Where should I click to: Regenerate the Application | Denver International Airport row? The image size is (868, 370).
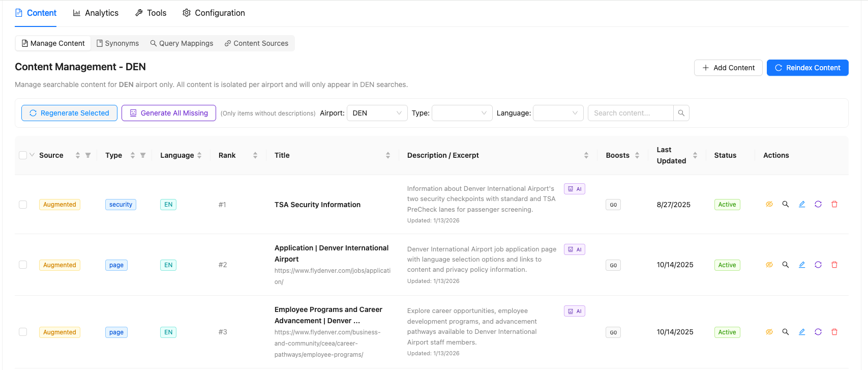point(818,265)
